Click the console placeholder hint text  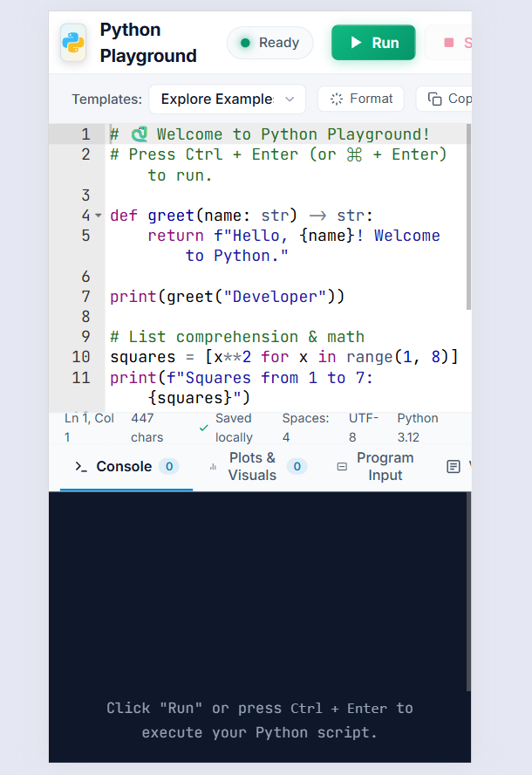(260, 720)
